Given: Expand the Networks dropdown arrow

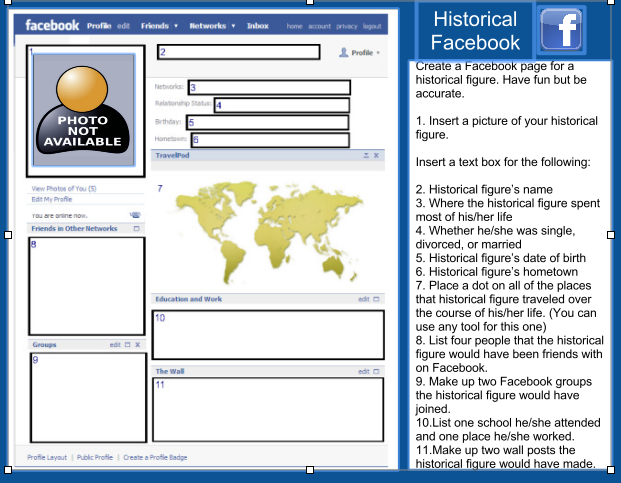Looking at the screenshot, I should pyautogui.click(x=233, y=26).
